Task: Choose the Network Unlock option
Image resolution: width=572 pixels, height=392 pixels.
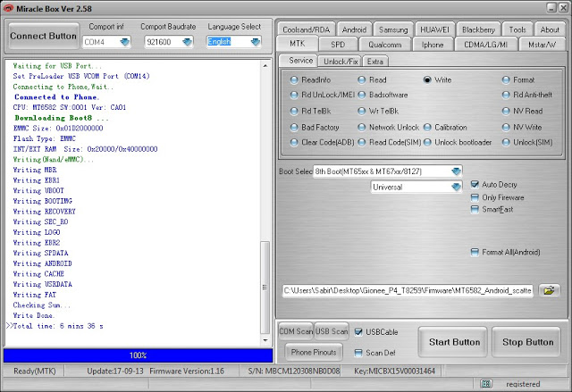Action: coord(389,127)
